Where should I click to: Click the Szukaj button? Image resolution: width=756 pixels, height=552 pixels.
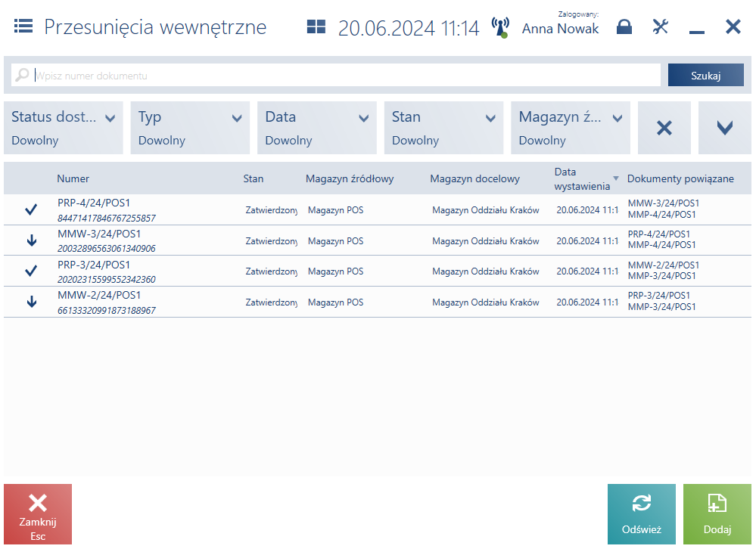(705, 75)
